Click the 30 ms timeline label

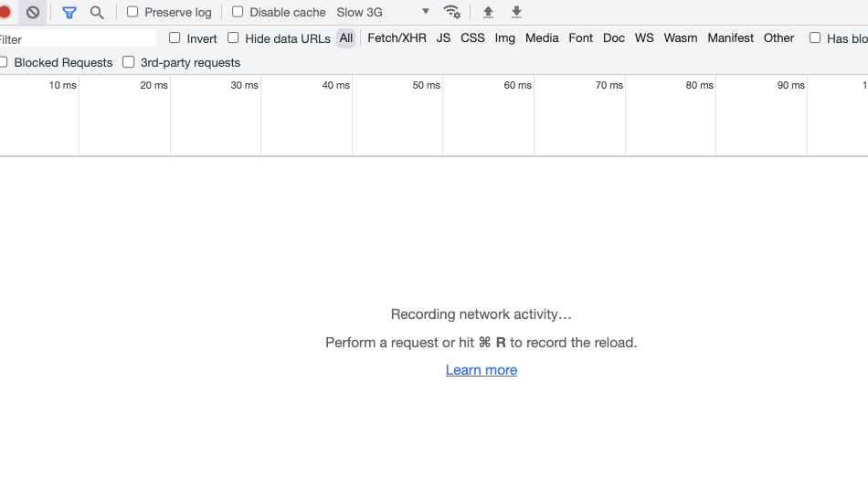245,85
